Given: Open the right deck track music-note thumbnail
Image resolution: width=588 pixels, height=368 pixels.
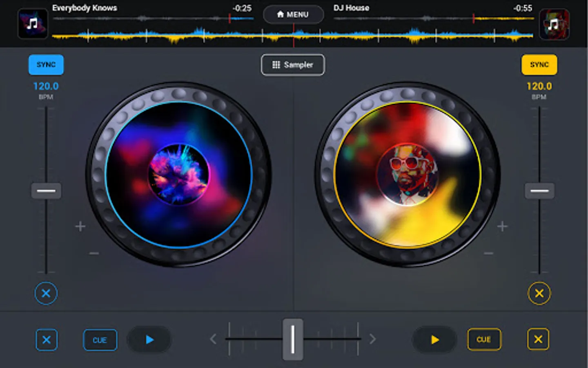Looking at the screenshot, I should coord(554,24).
